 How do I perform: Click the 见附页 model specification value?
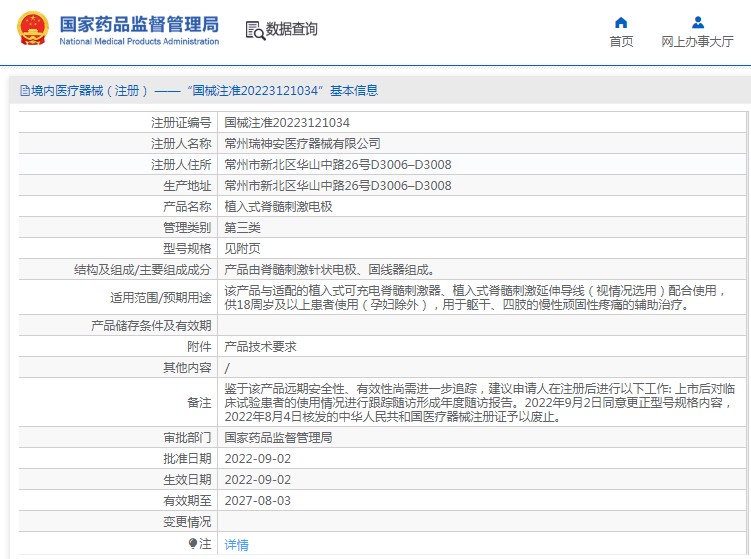click(x=243, y=248)
